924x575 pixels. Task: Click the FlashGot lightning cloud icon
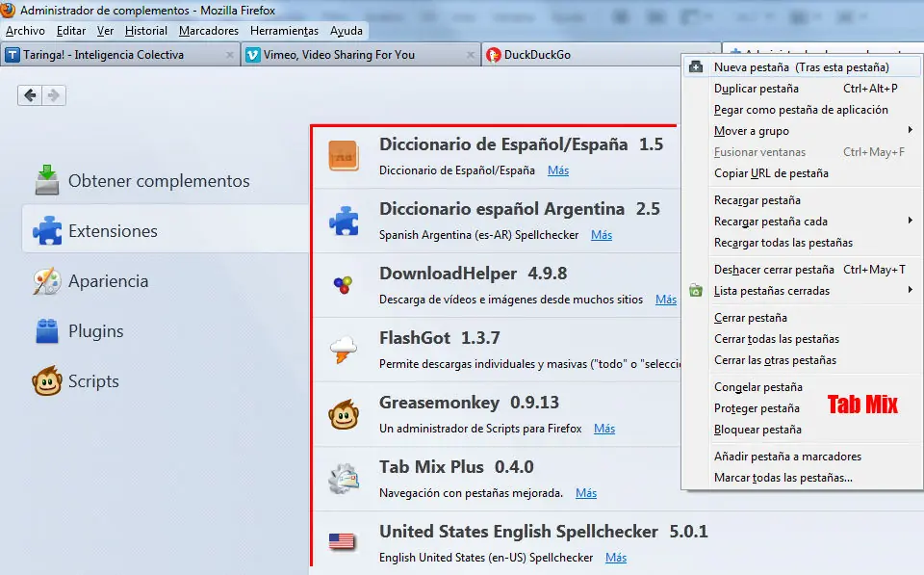pos(344,349)
